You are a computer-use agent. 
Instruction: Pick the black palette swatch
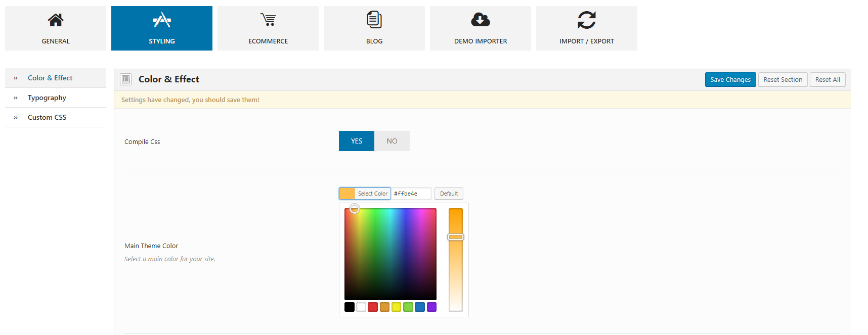point(350,307)
